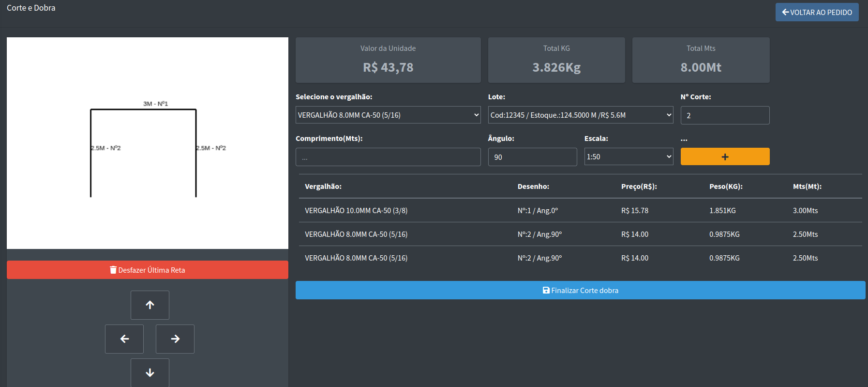The height and width of the screenshot is (387, 868).
Task: Focus the Ângulo input field
Action: [532, 157]
